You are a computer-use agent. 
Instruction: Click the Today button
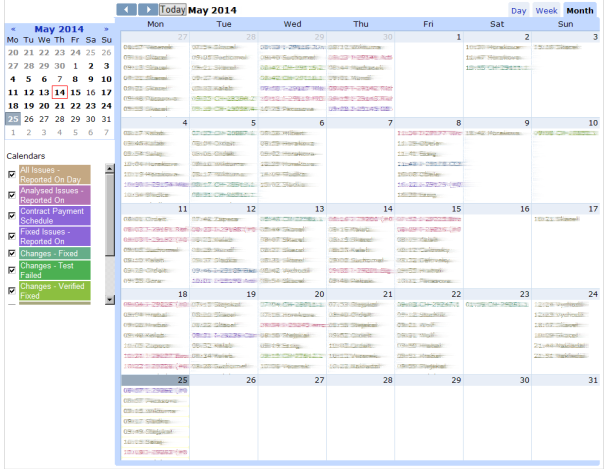(x=173, y=10)
